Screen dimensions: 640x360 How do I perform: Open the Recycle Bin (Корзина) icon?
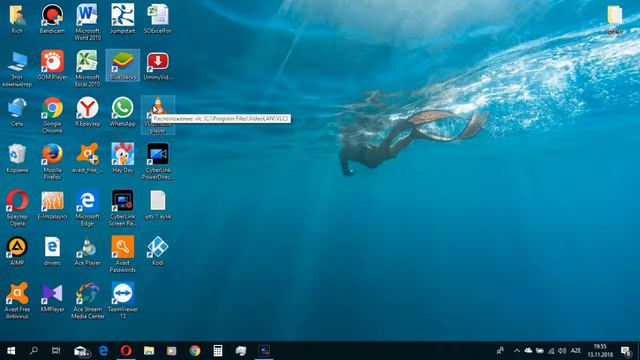tap(17, 158)
